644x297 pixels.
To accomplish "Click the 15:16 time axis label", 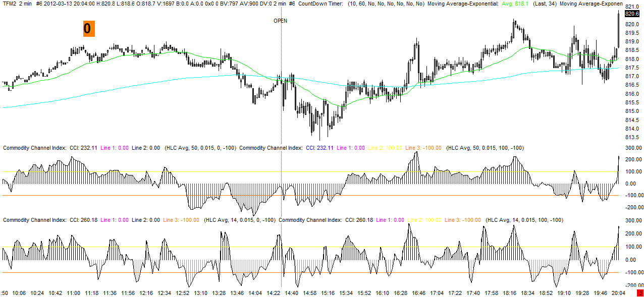I will point(328,293).
